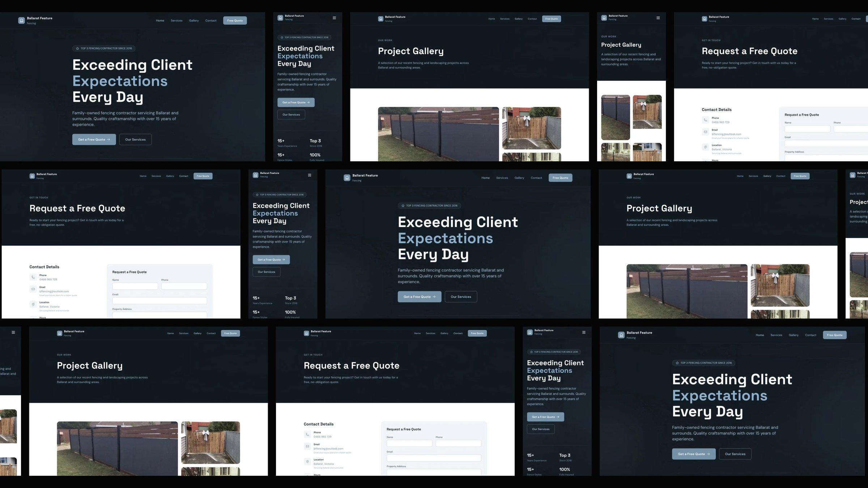This screenshot has height=488, width=868.
Task: Click the Phone icon in bottom-row Contact Details
Action: 307,435
